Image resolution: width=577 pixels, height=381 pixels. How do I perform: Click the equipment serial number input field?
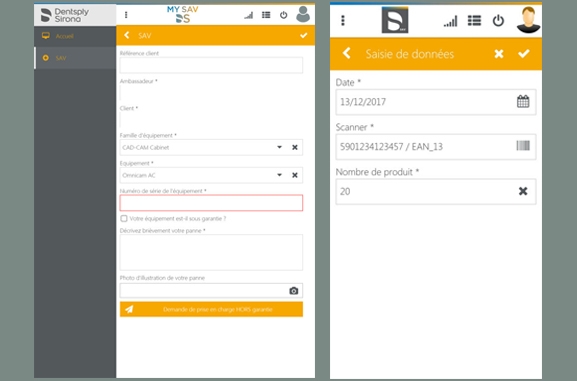coord(211,203)
